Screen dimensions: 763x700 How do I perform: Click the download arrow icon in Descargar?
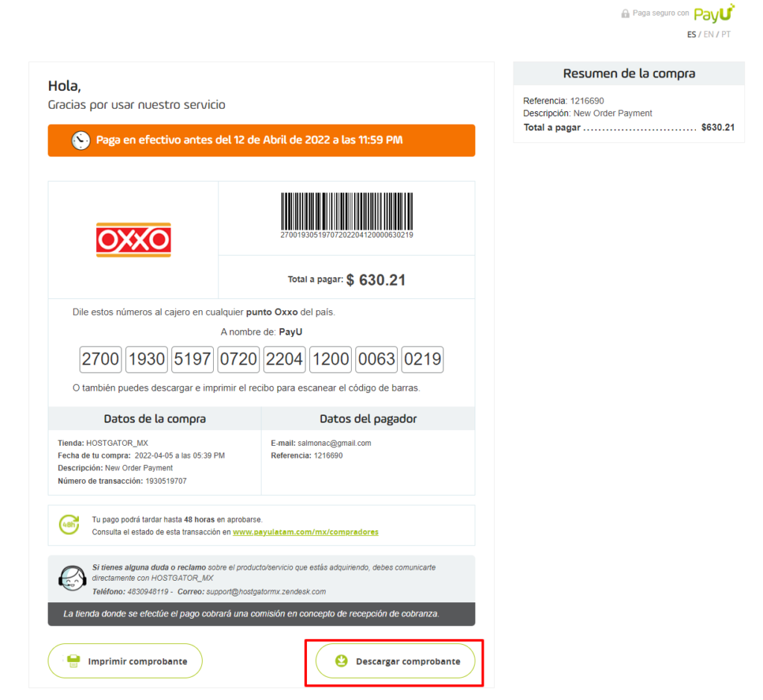[341, 660]
